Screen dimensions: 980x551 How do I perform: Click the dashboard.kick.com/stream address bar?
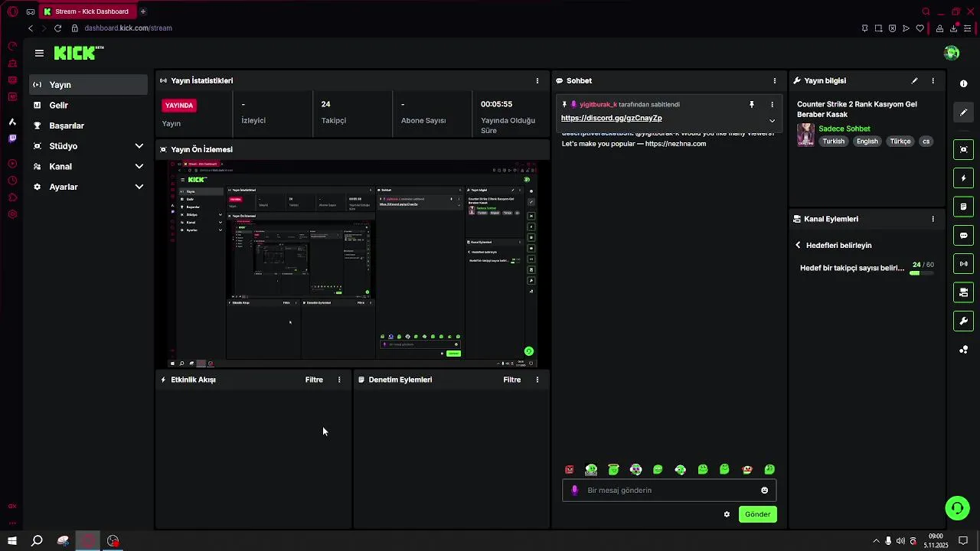coord(128,28)
